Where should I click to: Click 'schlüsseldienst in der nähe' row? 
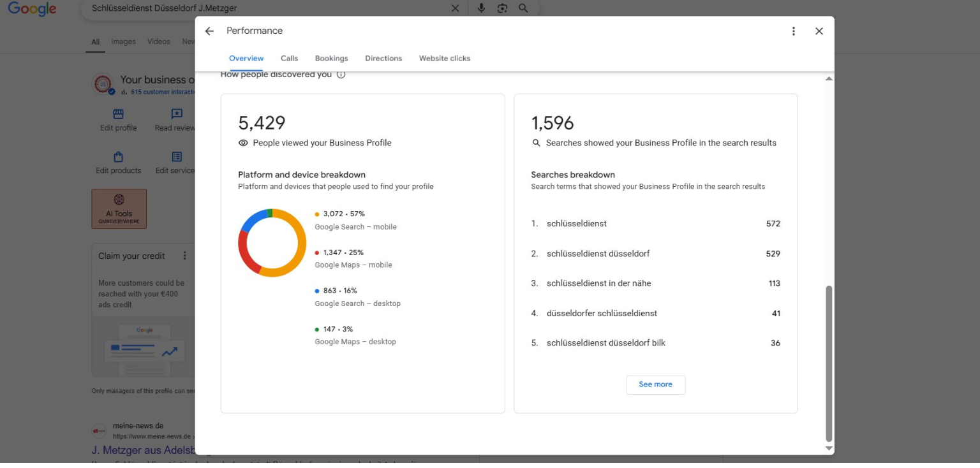tap(655, 284)
